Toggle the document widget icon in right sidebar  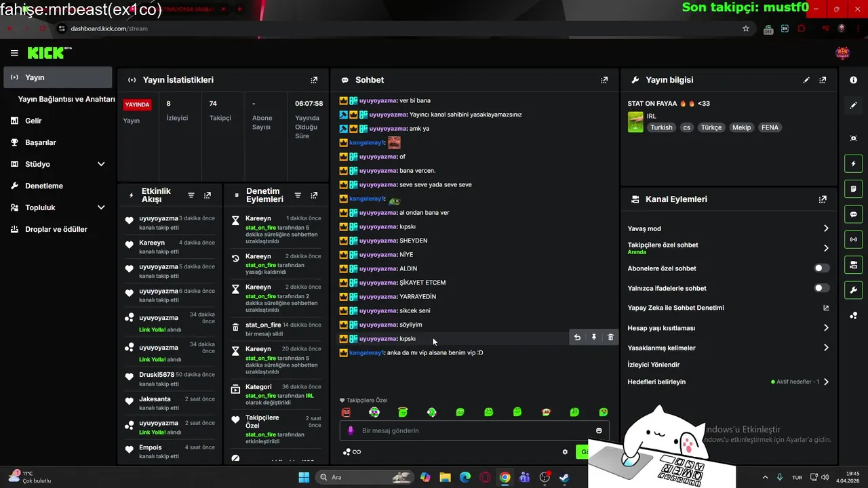tap(854, 189)
